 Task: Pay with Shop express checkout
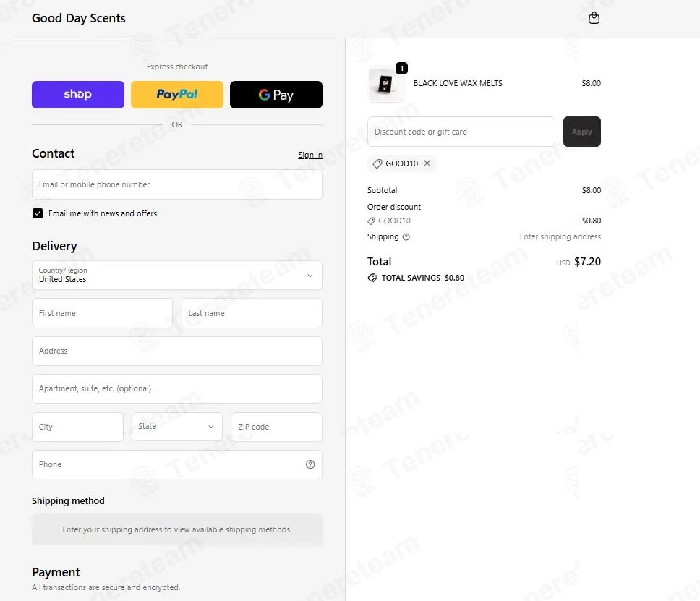(78, 95)
